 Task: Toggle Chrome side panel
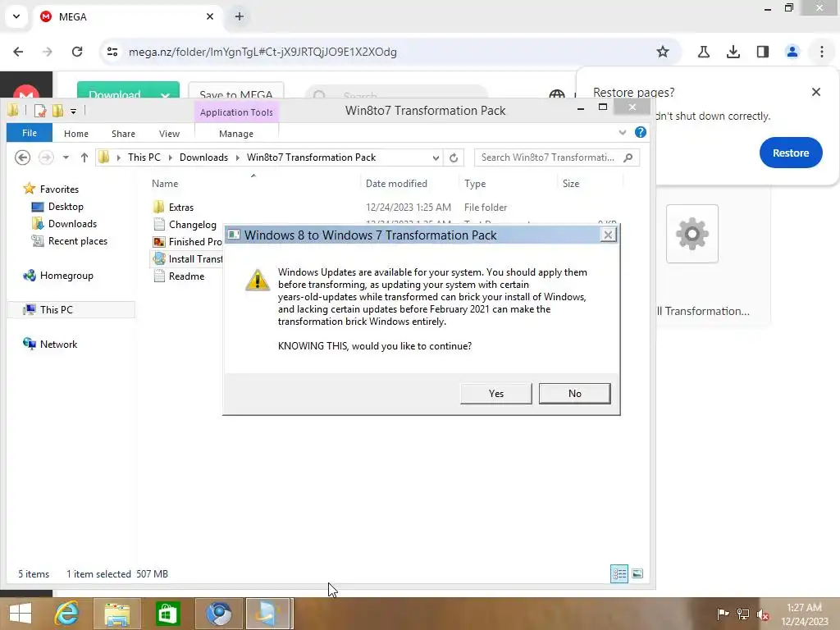(763, 52)
